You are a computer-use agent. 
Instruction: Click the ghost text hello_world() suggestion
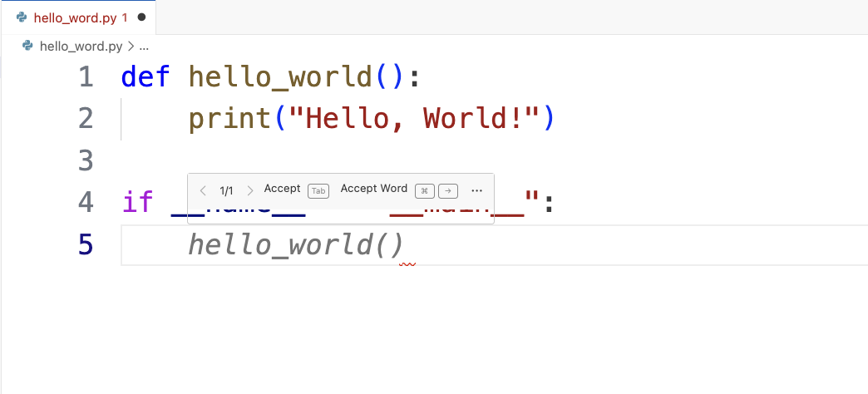pyautogui.click(x=296, y=244)
